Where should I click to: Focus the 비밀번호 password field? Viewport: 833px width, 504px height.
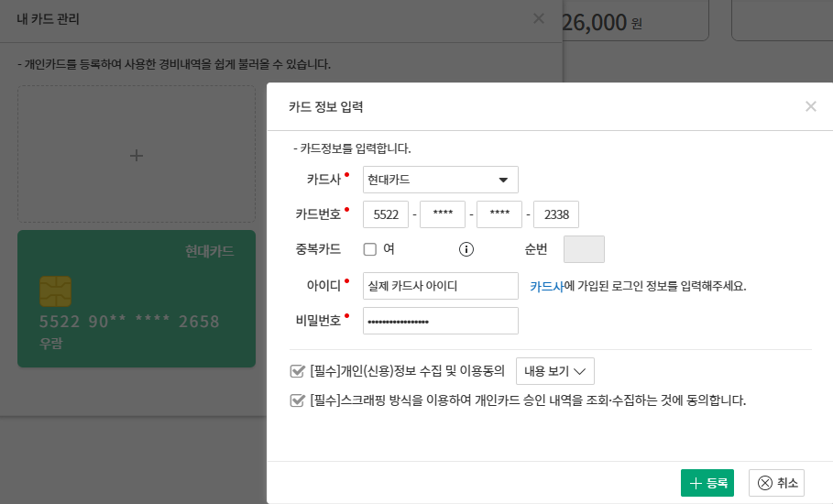coord(441,321)
